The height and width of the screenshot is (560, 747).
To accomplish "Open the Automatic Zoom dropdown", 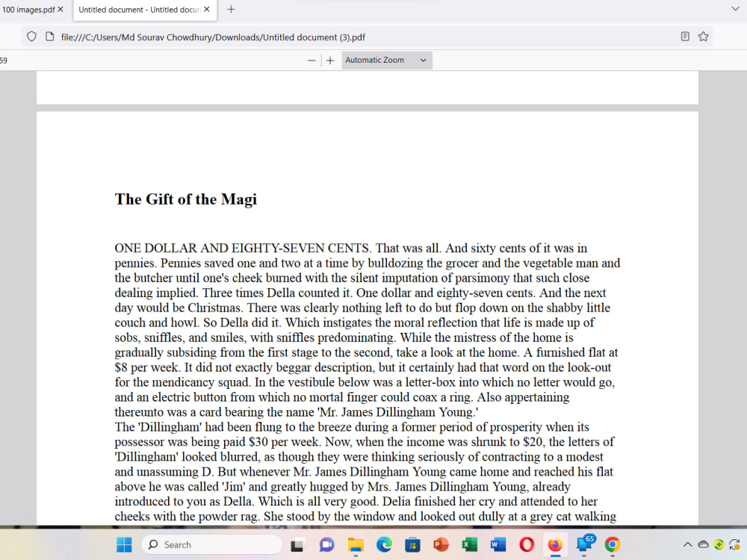I will tap(386, 60).
